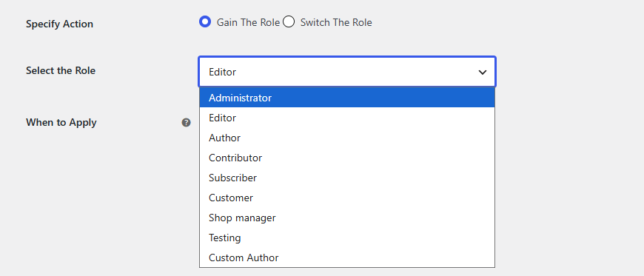This screenshot has height=276, width=644.
Task: Click the help icon next to When to Apply
Action: (187, 122)
